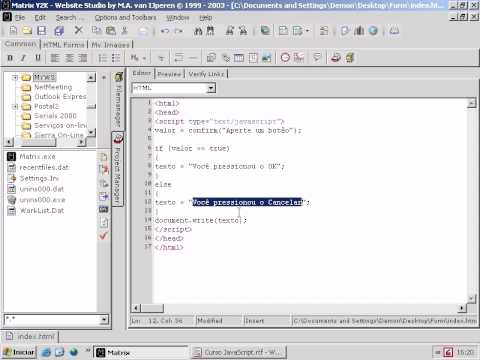Open the Edit menu
The height and width of the screenshot is (360, 480).
pos(40,18)
